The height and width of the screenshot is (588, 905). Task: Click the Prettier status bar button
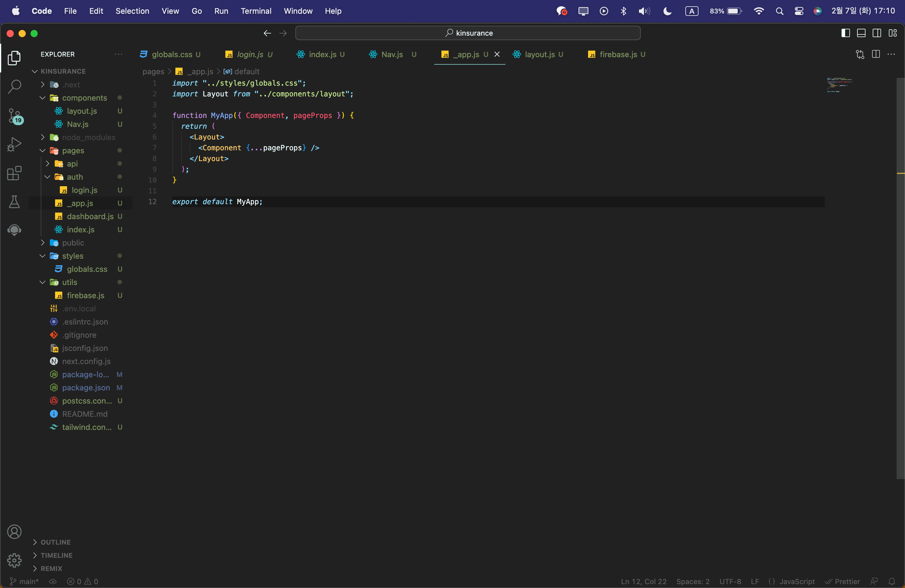click(842, 581)
